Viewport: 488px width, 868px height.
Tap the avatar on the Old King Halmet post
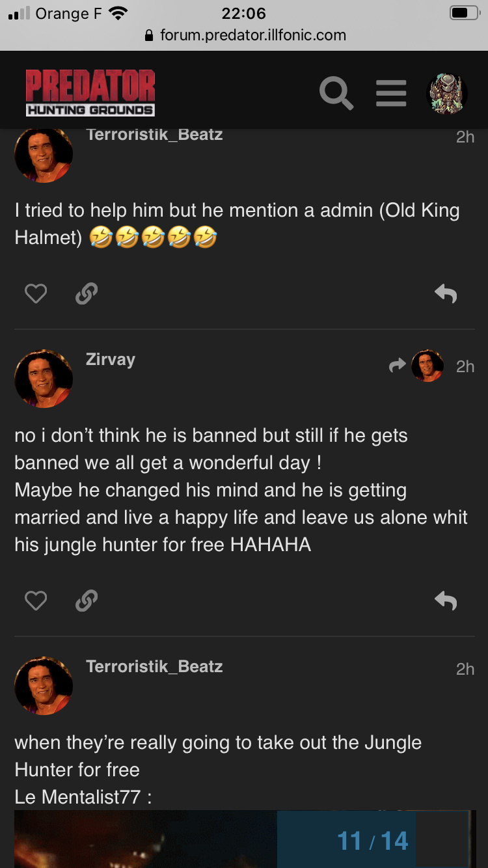[x=44, y=155]
